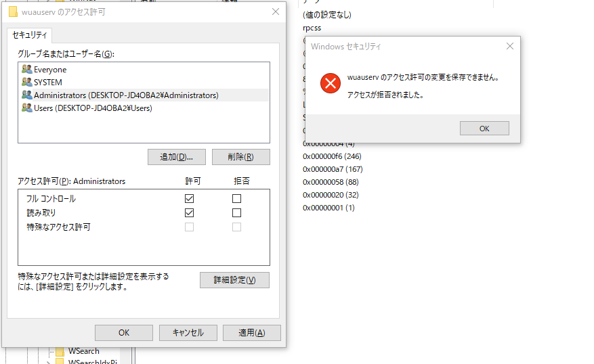Close the Windows セキュリティ dialog
This screenshot has width=594, height=364.
click(510, 46)
